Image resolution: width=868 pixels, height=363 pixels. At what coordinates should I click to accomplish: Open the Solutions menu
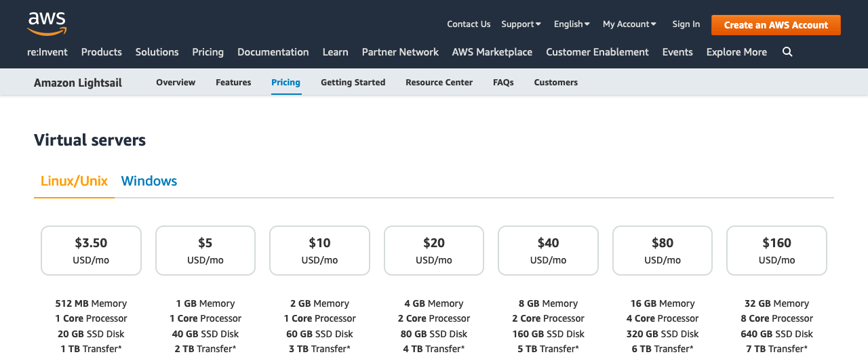[157, 51]
